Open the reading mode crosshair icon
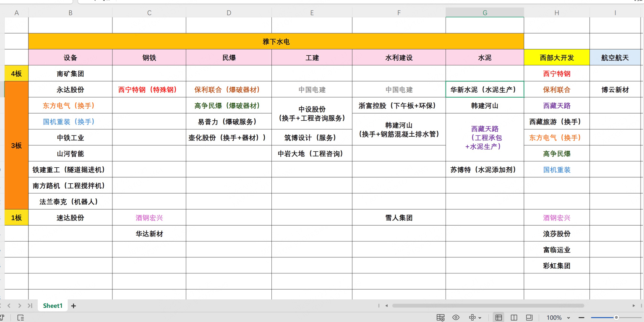 point(472,318)
